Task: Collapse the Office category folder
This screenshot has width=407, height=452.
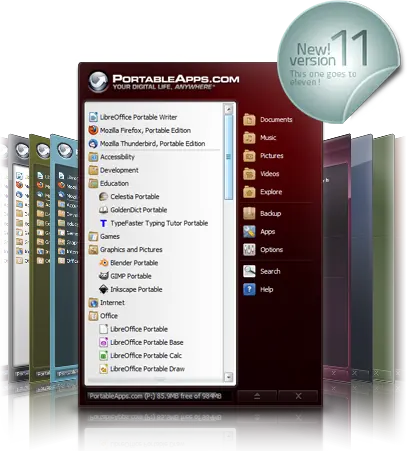Action: (93, 316)
